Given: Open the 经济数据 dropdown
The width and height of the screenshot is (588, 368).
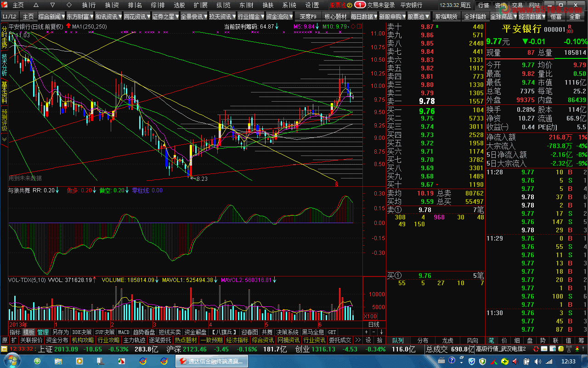Looking at the screenshot, I should tap(532, 17).
